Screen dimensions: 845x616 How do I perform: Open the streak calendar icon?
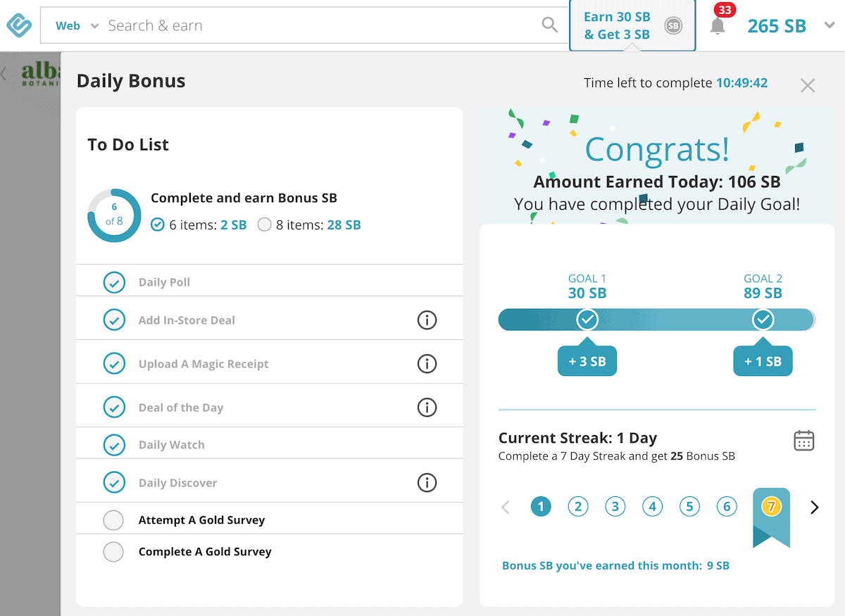click(x=803, y=439)
